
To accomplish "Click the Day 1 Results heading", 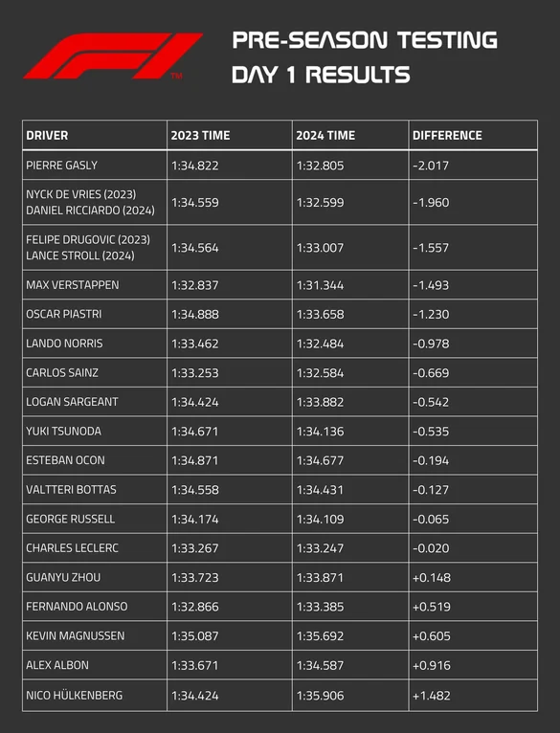I will click(321, 75).
